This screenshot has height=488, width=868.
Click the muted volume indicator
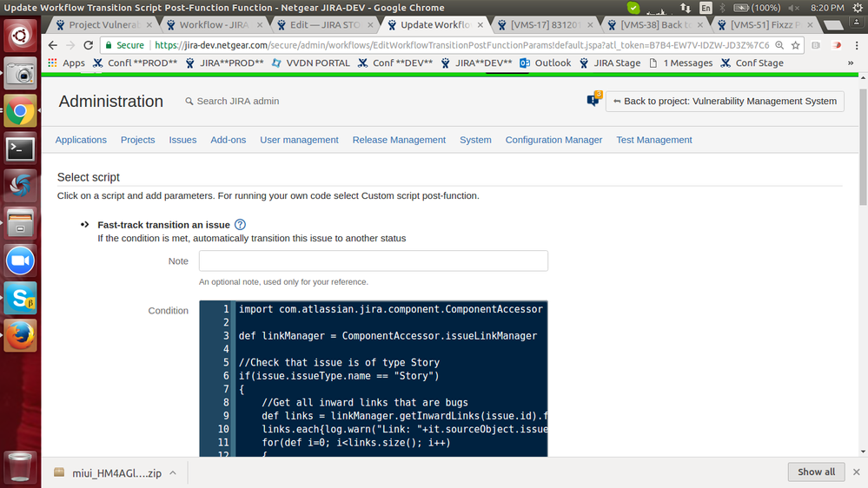tap(794, 8)
